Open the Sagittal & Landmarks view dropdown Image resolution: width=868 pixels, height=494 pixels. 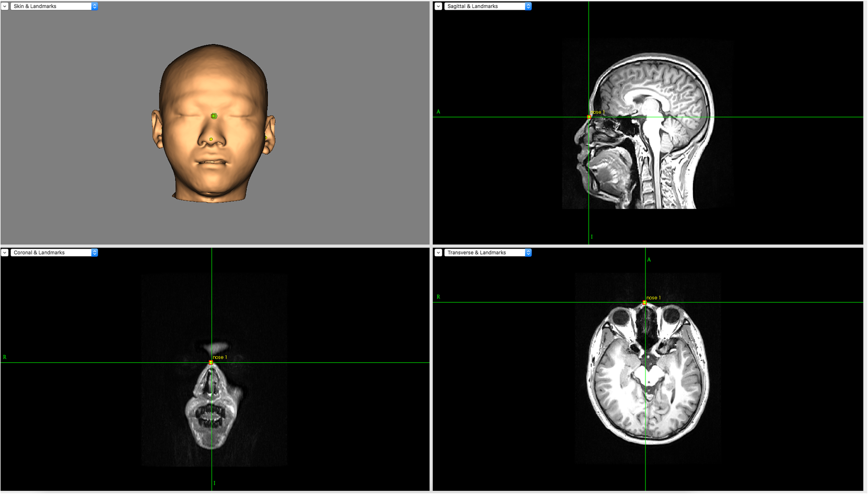488,6
